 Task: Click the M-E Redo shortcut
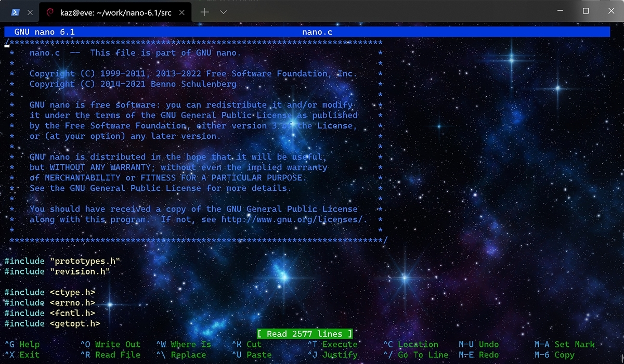tap(479, 355)
